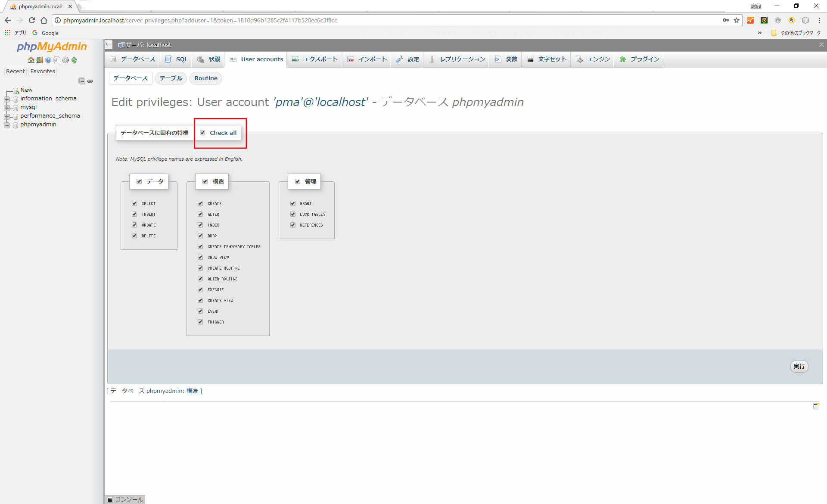The image size is (827, 504).
Task: Show more bookmarks with double chevron
Action: click(760, 33)
